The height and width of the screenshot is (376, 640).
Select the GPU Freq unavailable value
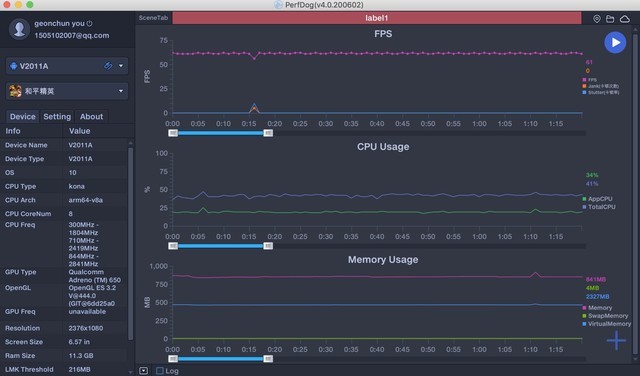[x=87, y=311]
